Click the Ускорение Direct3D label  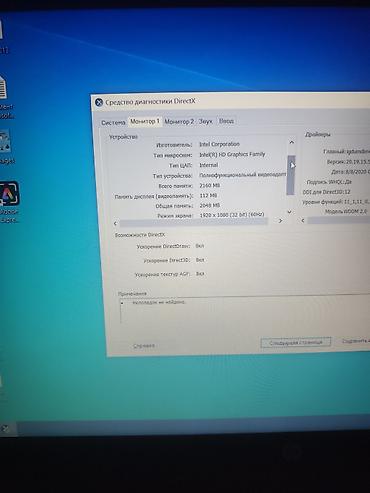tap(167, 260)
